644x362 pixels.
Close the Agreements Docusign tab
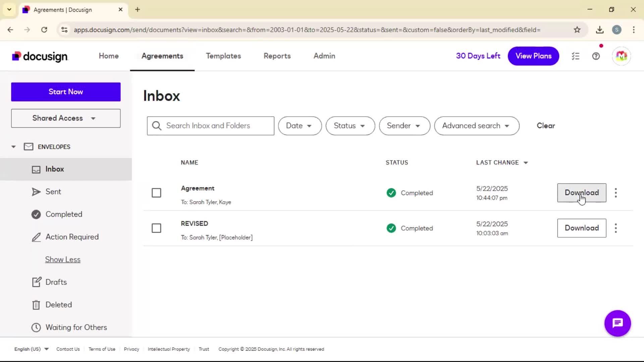coord(120,9)
